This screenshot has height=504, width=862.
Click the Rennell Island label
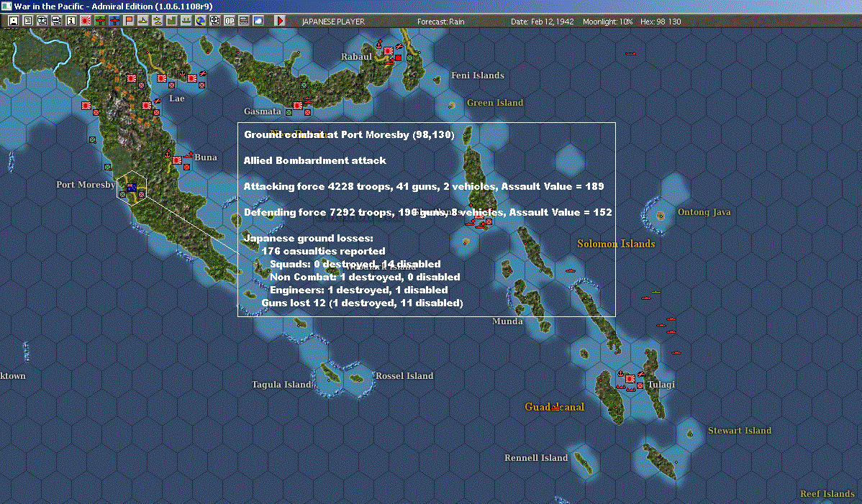(536, 458)
